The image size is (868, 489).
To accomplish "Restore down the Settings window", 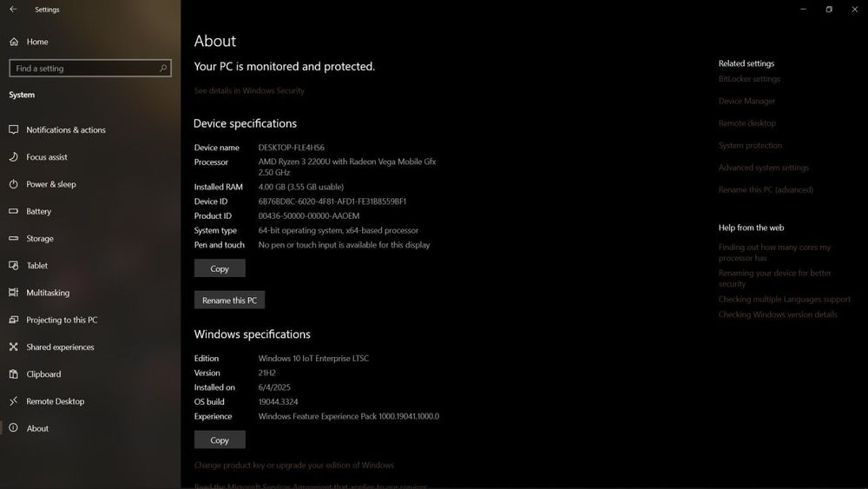I will pos(829,10).
